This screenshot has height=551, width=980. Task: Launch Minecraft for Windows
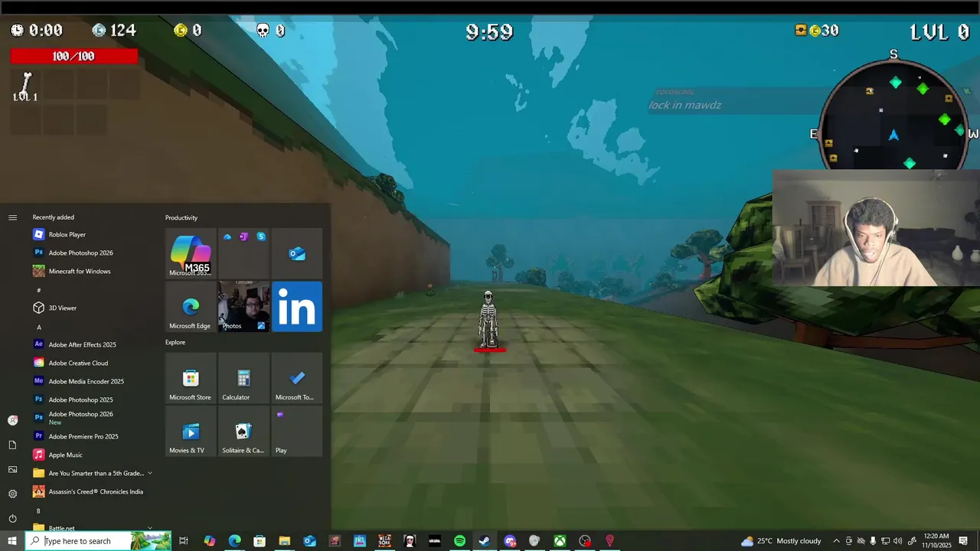(x=93, y=271)
